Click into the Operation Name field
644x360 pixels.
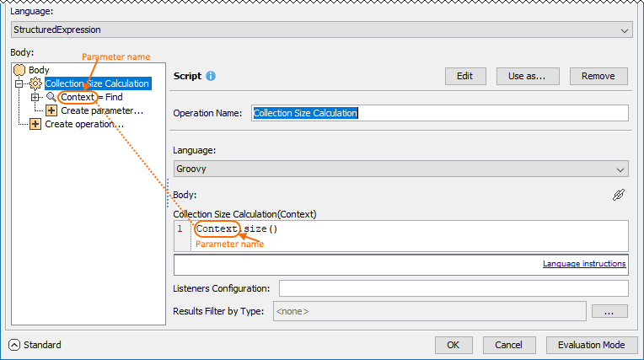pos(440,113)
